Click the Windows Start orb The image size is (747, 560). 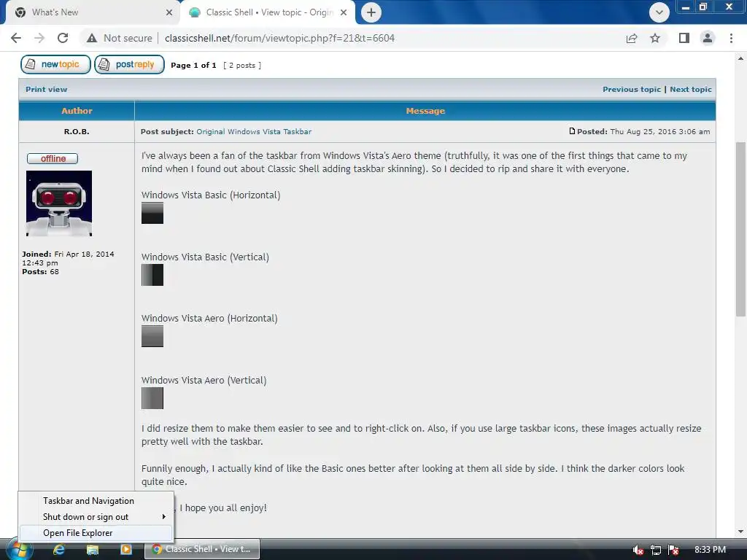20,550
